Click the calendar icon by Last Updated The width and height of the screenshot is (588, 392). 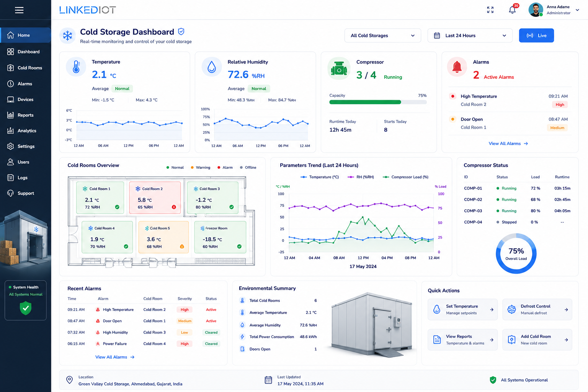click(268, 380)
